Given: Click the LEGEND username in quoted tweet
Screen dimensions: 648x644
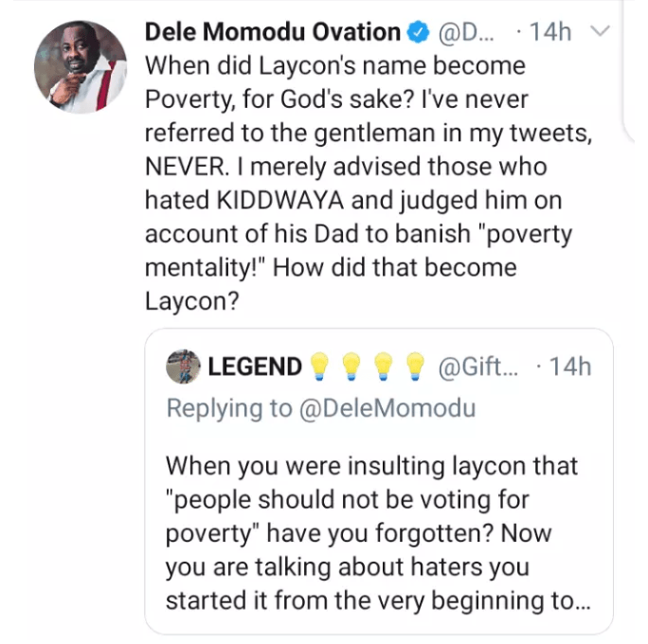Looking at the screenshot, I should tap(255, 367).
